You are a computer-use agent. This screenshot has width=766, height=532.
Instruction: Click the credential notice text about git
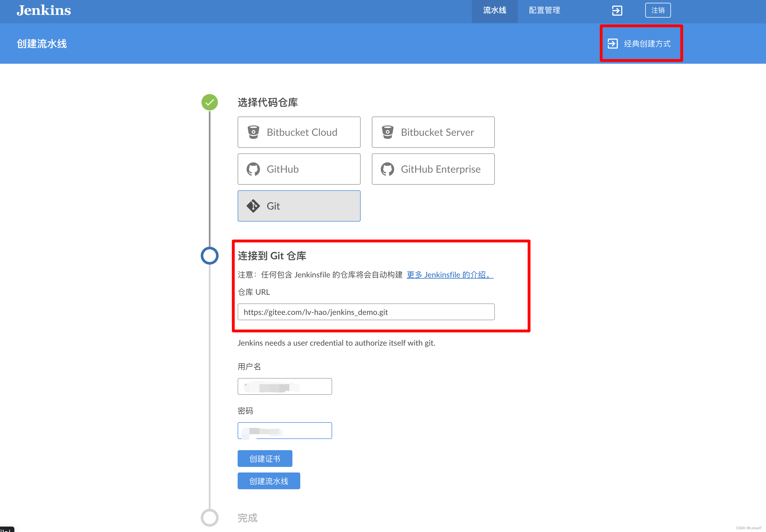pyautogui.click(x=336, y=343)
